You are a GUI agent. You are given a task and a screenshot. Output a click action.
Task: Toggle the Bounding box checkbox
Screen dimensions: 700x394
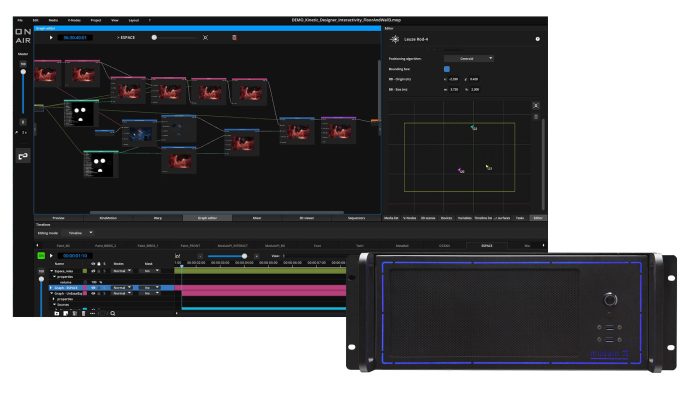(x=447, y=69)
